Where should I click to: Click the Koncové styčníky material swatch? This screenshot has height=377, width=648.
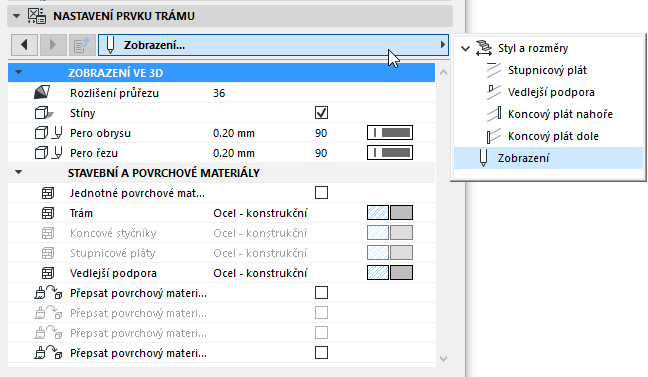[390, 232]
